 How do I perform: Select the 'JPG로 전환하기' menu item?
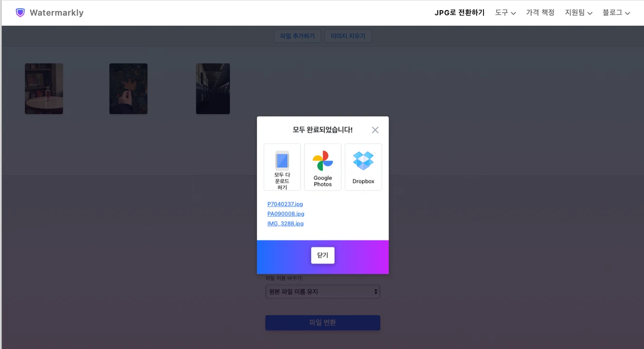click(x=459, y=12)
